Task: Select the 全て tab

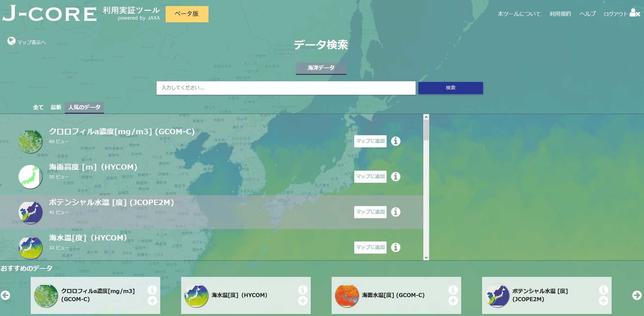Action: click(x=38, y=107)
